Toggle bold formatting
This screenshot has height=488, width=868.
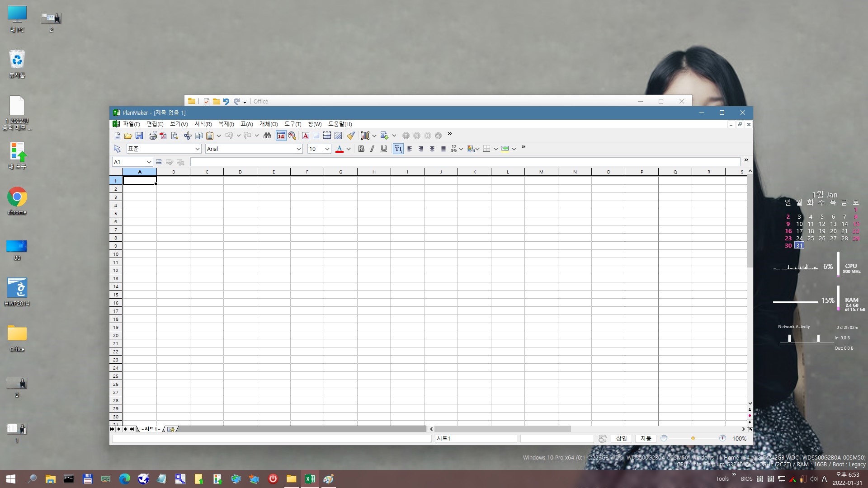click(361, 149)
